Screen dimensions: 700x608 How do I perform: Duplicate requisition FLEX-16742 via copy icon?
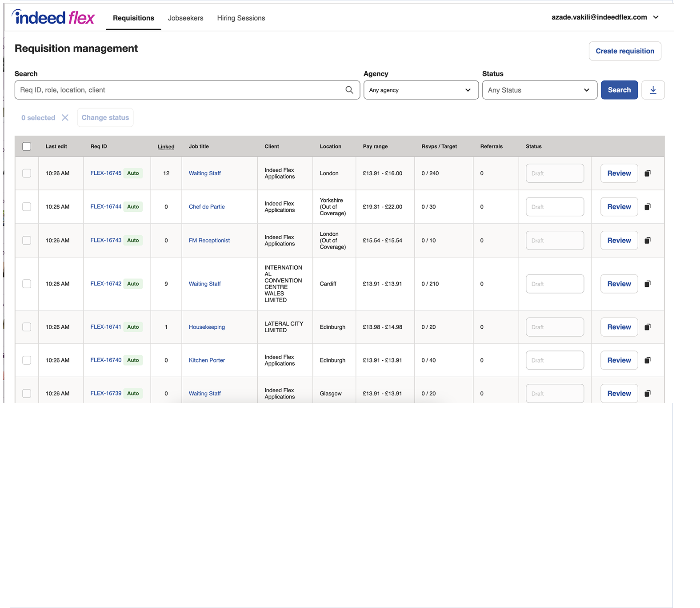(x=648, y=284)
